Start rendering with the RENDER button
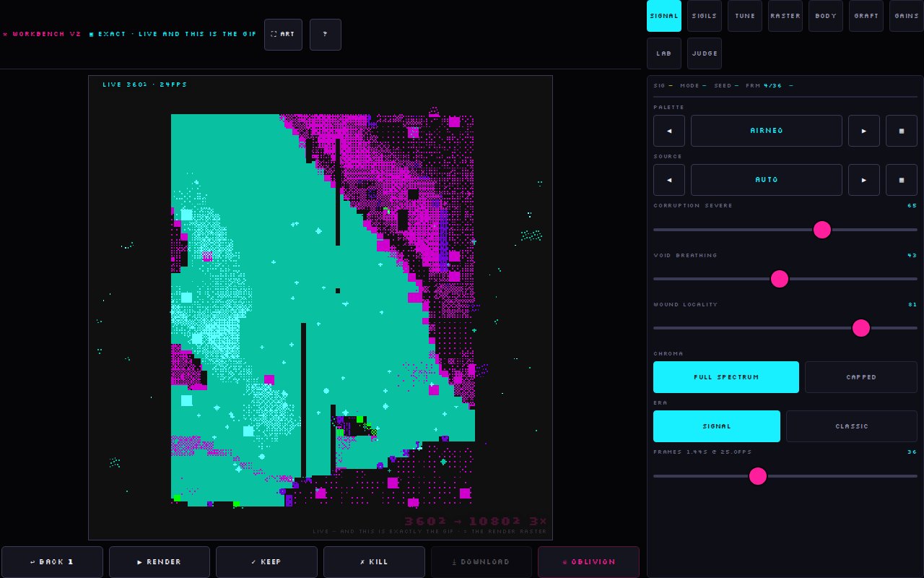This screenshot has height=578, width=924. point(160,562)
